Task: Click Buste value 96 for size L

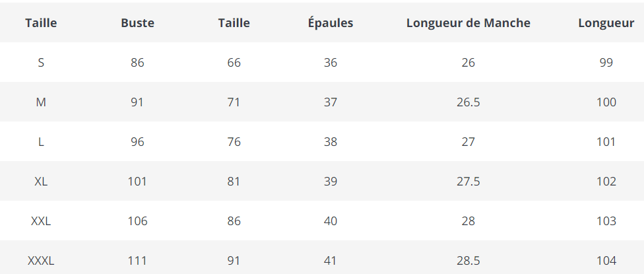Action: coord(137,142)
